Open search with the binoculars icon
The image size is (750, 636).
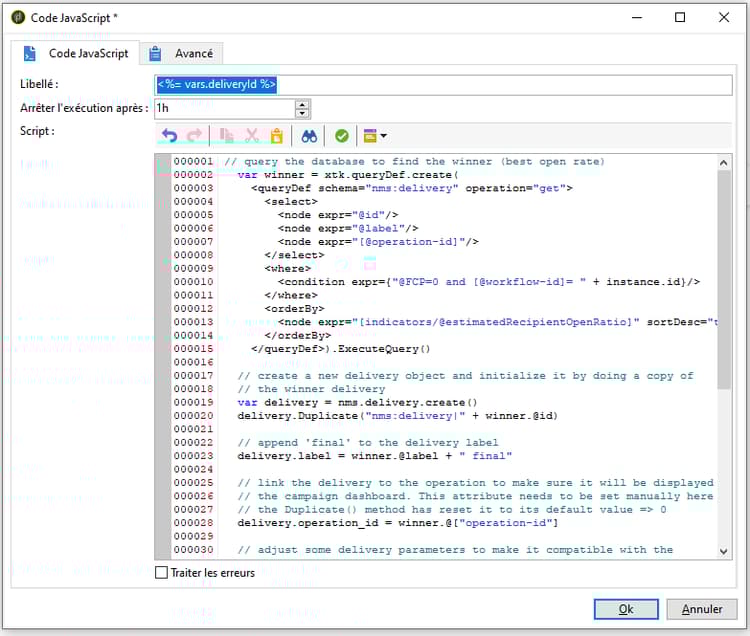(309, 135)
